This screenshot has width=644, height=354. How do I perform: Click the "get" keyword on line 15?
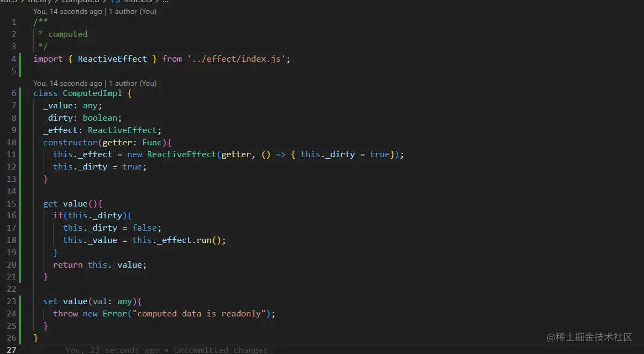click(50, 204)
